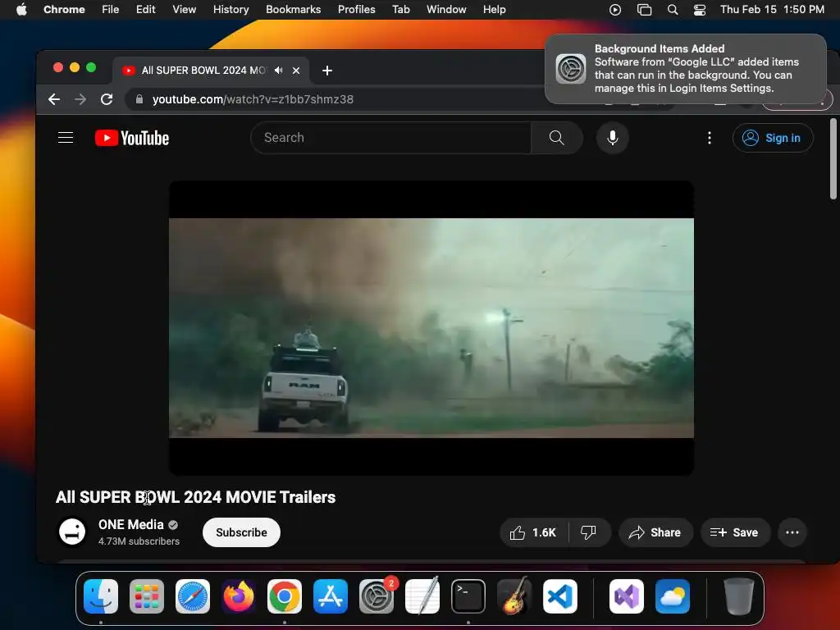Open the cloud weather app in Dock
The width and height of the screenshot is (840, 630).
[673, 596]
